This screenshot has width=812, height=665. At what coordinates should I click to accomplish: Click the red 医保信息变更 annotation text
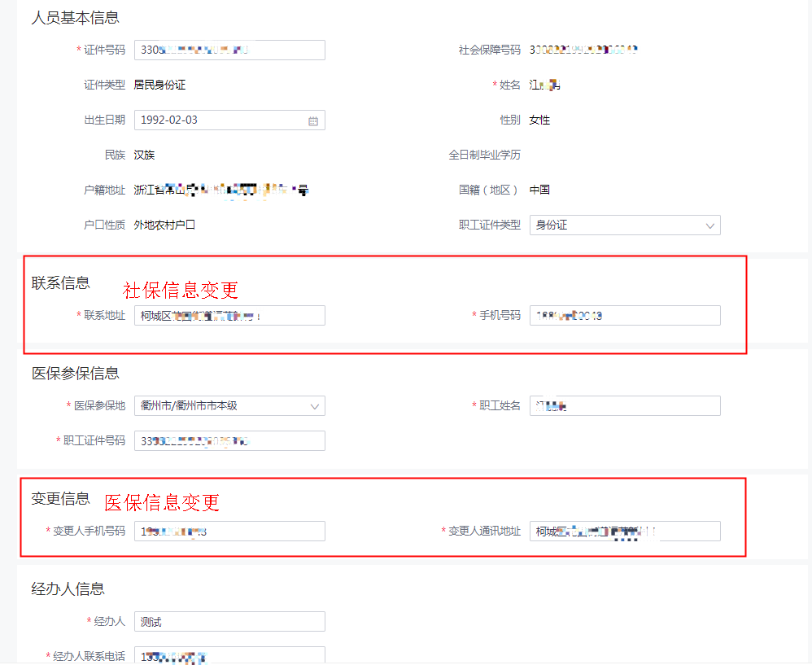pyautogui.click(x=162, y=502)
